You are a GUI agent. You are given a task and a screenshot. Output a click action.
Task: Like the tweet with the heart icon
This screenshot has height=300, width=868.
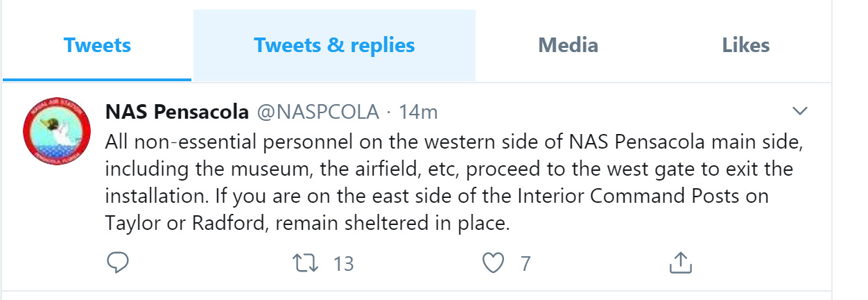point(493,263)
